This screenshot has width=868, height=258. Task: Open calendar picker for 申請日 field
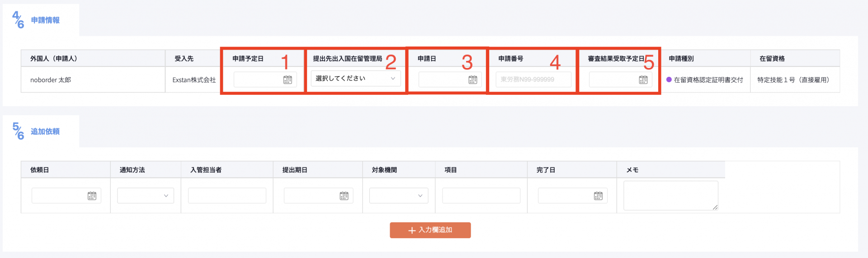pos(472,80)
